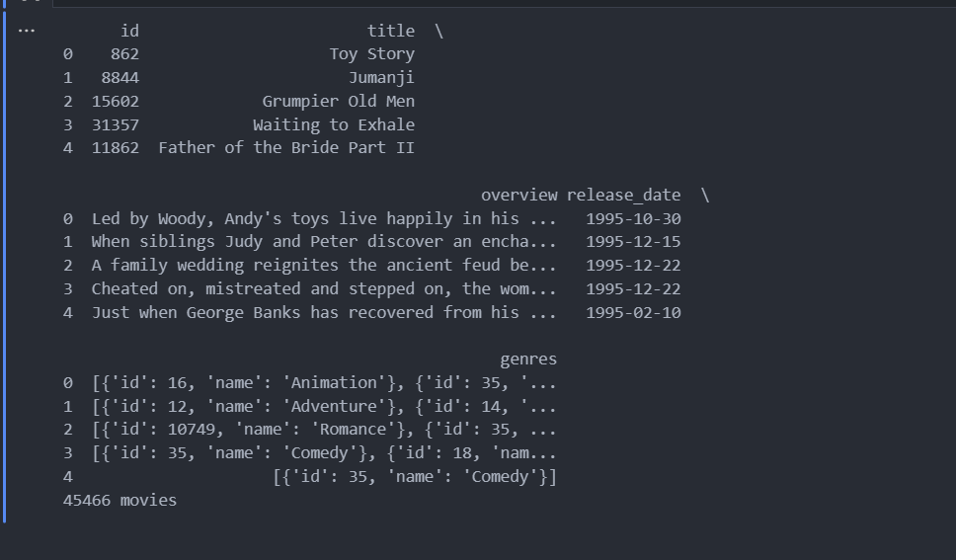The height and width of the screenshot is (560, 956).
Task: Click the 'release_date' column header
Action: click(624, 196)
